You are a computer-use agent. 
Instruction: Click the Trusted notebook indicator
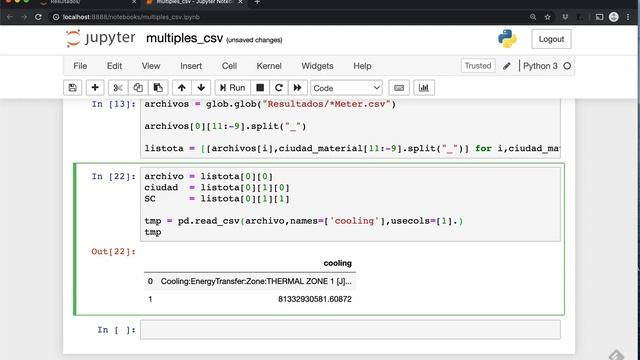click(x=478, y=66)
